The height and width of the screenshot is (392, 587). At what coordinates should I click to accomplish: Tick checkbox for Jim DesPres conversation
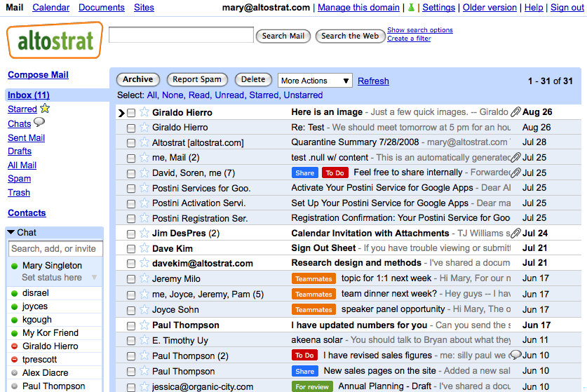click(x=131, y=234)
